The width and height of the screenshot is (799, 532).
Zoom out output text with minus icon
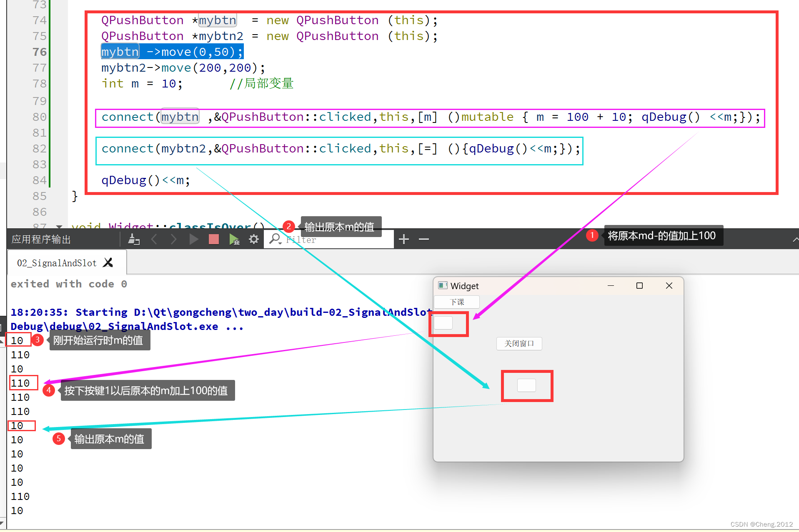[x=423, y=239]
